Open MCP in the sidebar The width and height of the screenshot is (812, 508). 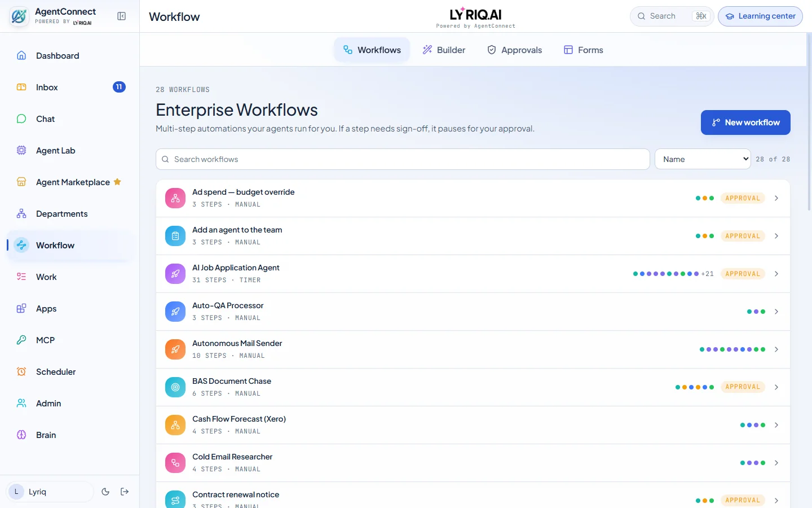[70, 340]
